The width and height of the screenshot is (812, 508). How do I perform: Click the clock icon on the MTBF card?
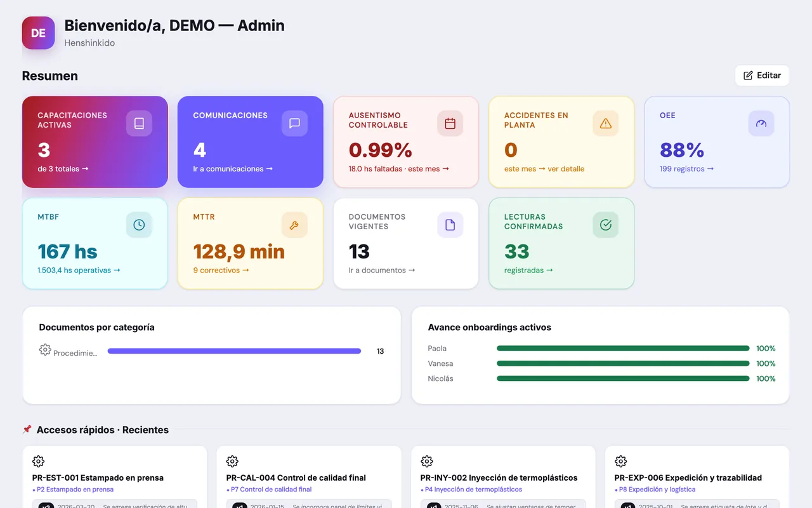[139, 225]
